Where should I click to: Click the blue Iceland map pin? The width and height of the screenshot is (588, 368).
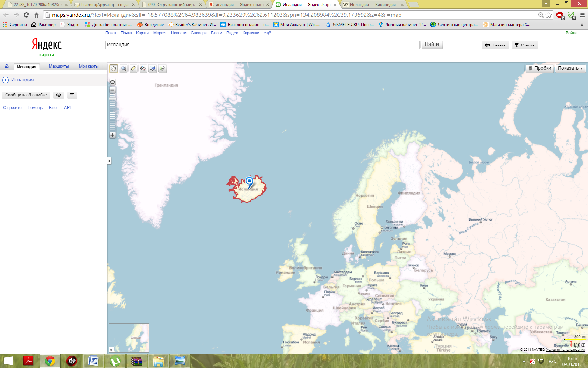coord(250,182)
